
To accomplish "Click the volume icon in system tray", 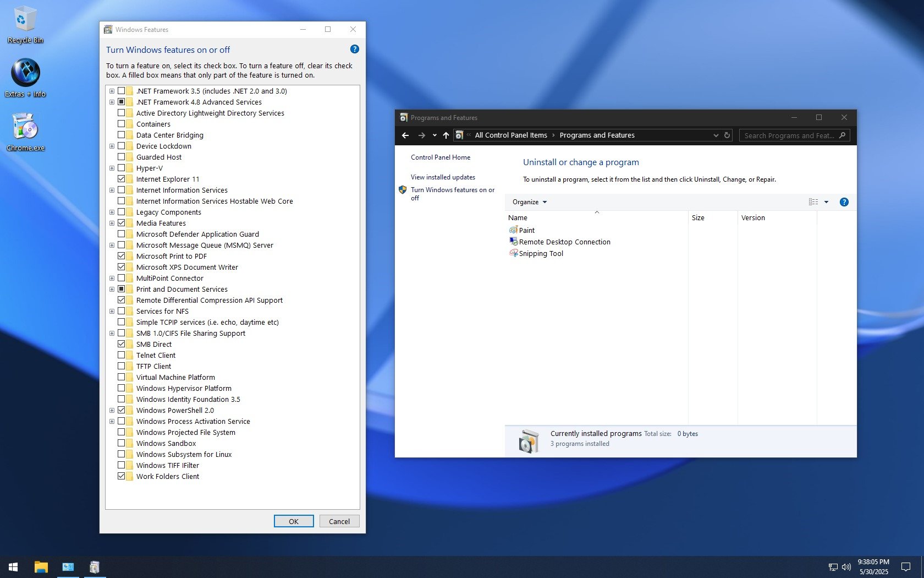I will click(x=846, y=567).
